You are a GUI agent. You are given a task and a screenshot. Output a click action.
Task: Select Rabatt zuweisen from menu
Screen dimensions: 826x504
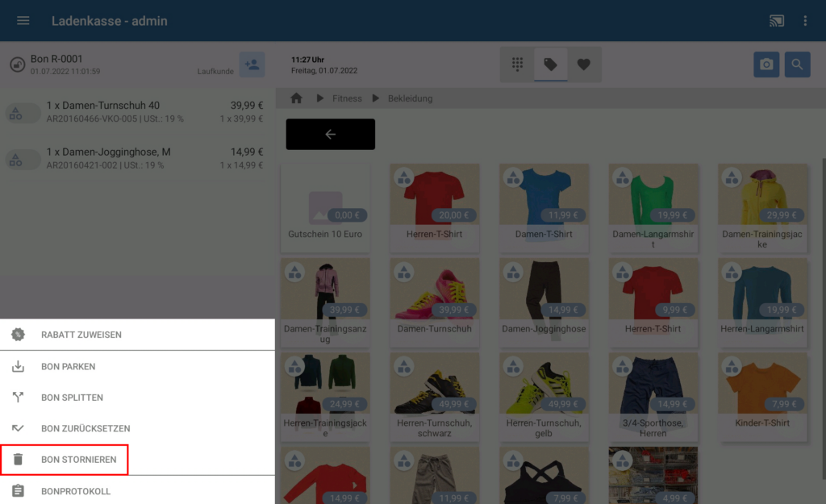81,335
